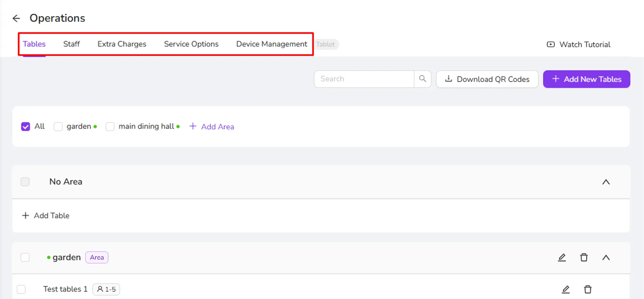The width and height of the screenshot is (644, 299).
Task: Switch to the Device Management tab
Action: (x=272, y=44)
